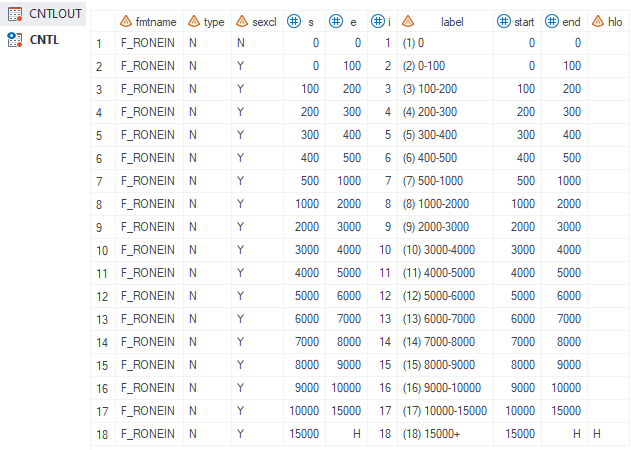Select the end column header
This screenshot has height=450, width=631.
tap(565, 21)
